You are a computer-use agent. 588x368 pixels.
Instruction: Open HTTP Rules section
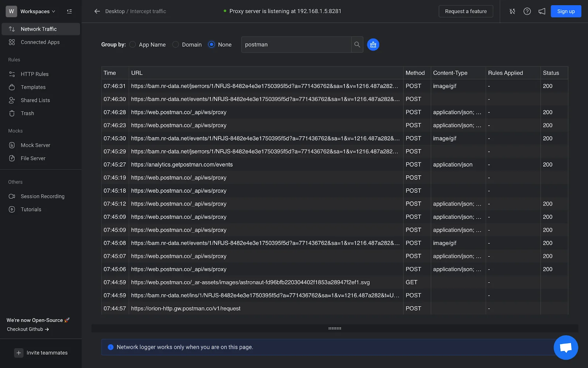click(x=41, y=74)
